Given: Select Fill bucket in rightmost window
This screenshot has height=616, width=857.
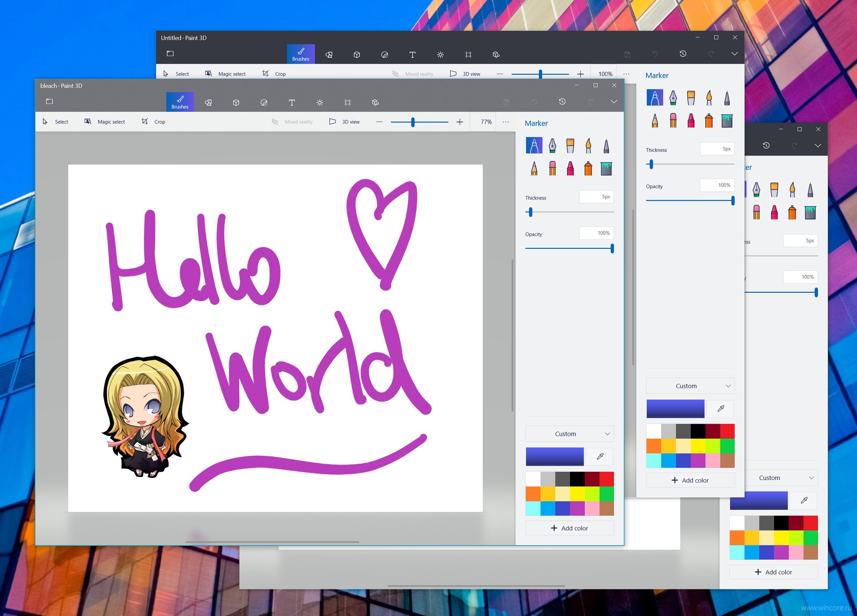Looking at the screenshot, I should coord(810,212).
